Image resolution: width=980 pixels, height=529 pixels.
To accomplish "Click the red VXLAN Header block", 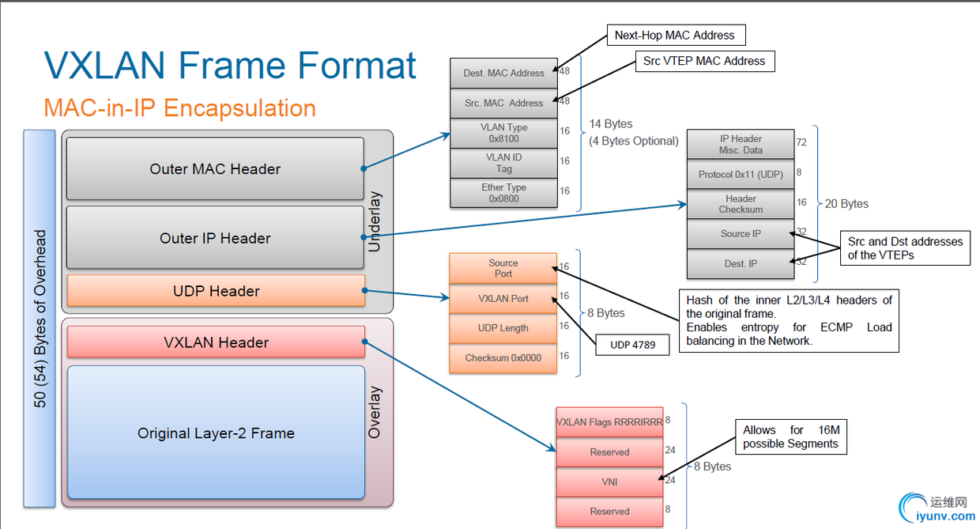I will [x=216, y=342].
